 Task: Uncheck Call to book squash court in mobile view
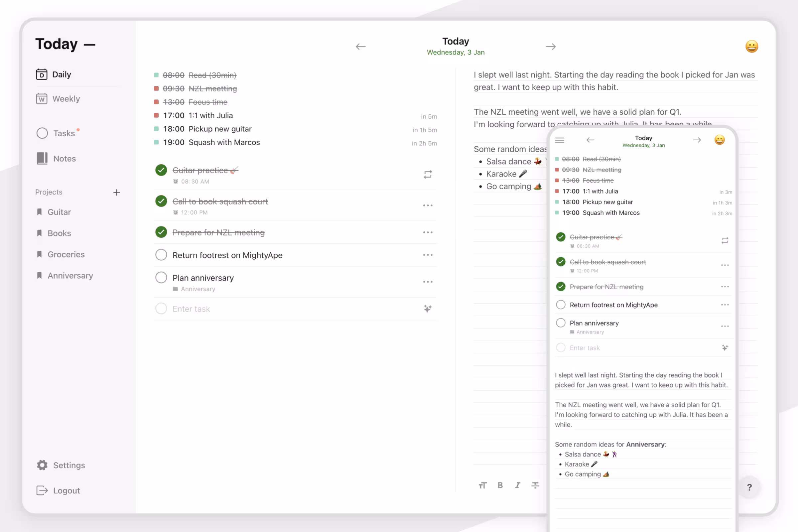(x=561, y=262)
